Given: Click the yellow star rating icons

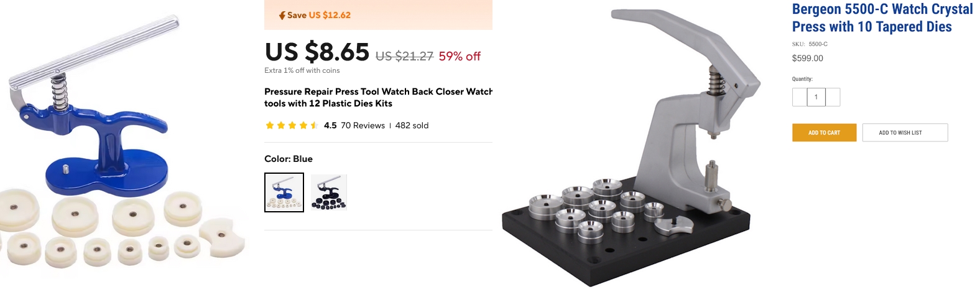Looking at the screenshot, I should [x=292, y=125].
